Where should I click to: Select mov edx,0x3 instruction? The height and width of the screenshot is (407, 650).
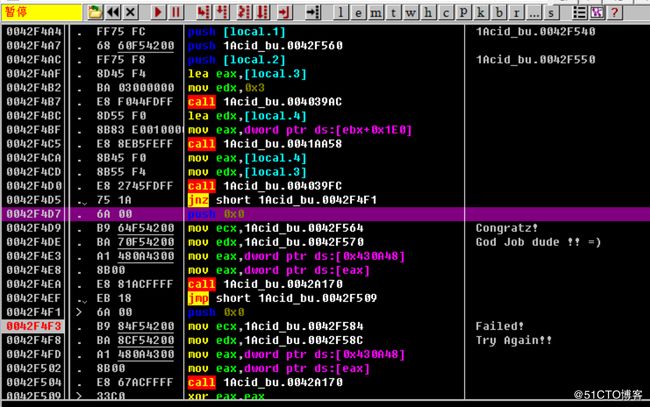pyautogui.click(x=226, y=88)
